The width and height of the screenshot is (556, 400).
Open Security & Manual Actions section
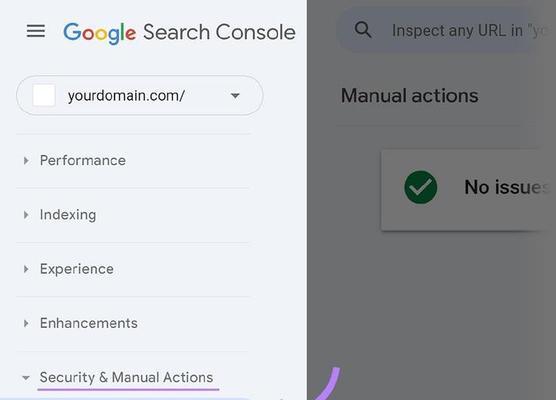pyautogui.click(x=126, y=377)
